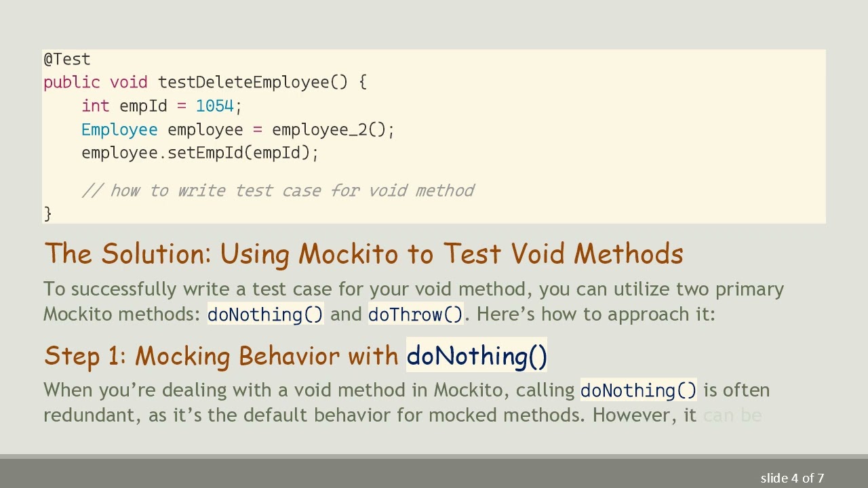868x488 pixels.
Task: Click the 'int' keyword in the code
Action: coord(95,106)
